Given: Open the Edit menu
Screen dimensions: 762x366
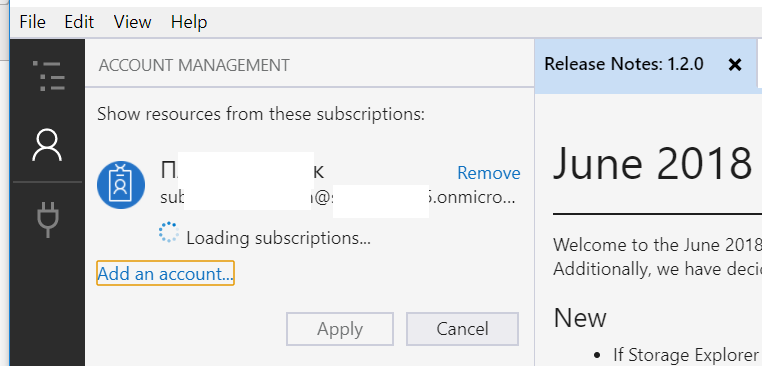Looking at the screenshot, I should pos(79,22).
